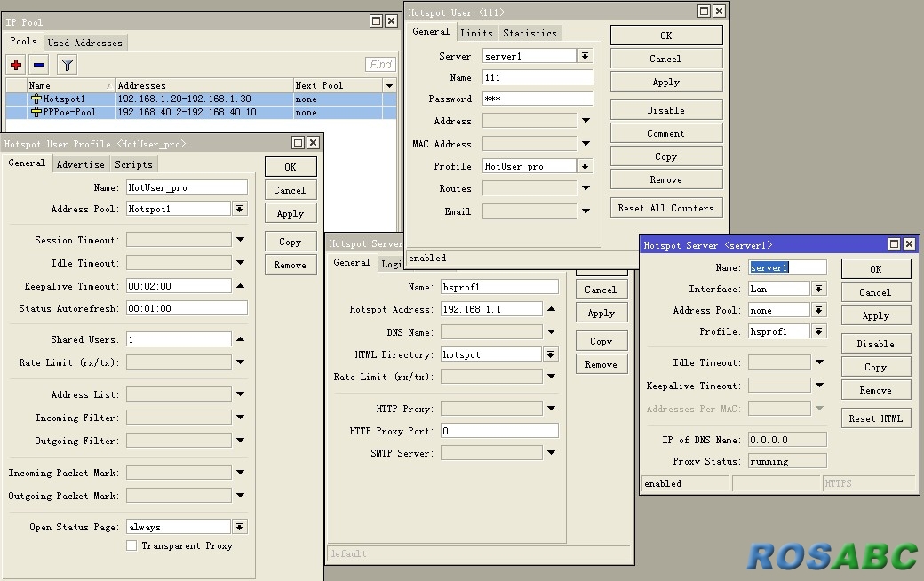Expand the Address field in Hotspot User

point(585,120)
